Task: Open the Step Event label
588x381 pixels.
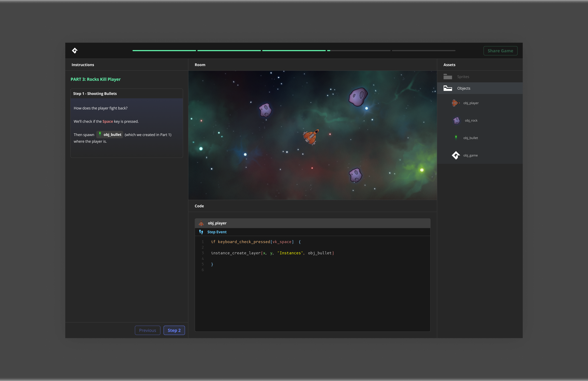Action: 217,232
